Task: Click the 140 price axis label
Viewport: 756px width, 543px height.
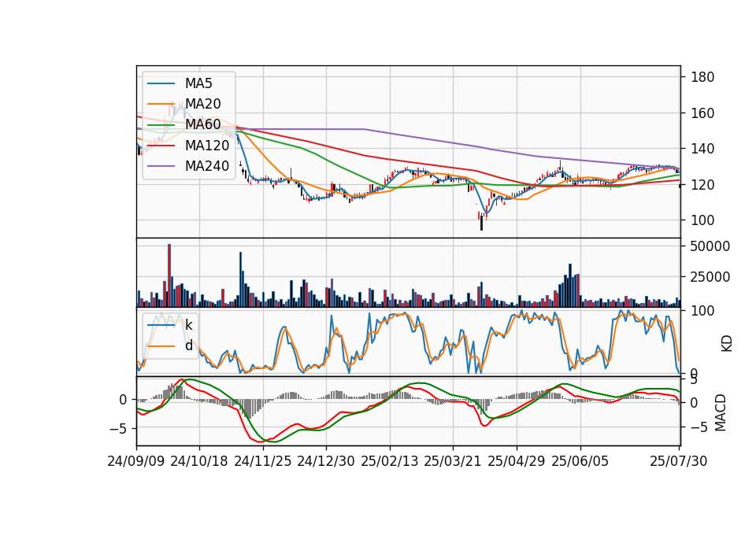Action: pos(702,149)
